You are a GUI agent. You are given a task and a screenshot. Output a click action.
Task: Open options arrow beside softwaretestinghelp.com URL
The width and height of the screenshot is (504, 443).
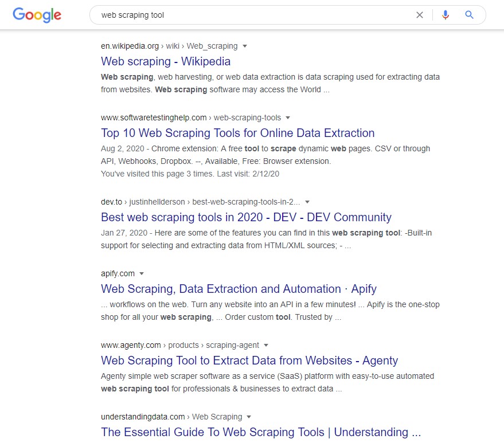click(x=288, y=118)
